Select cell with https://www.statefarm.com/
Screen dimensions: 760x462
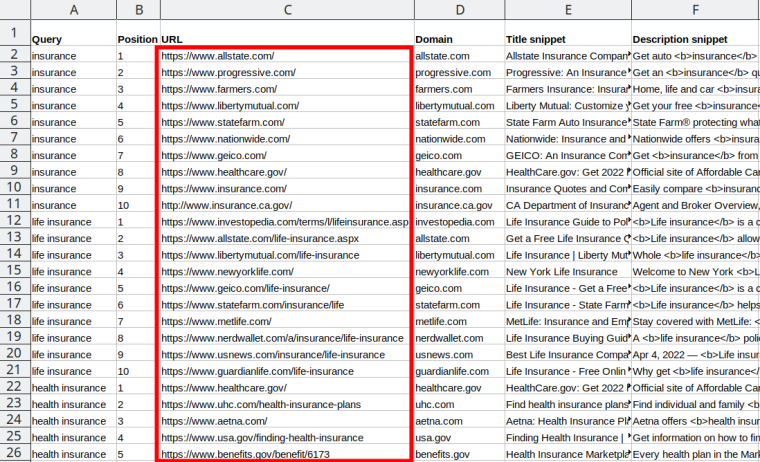(287, 122)
